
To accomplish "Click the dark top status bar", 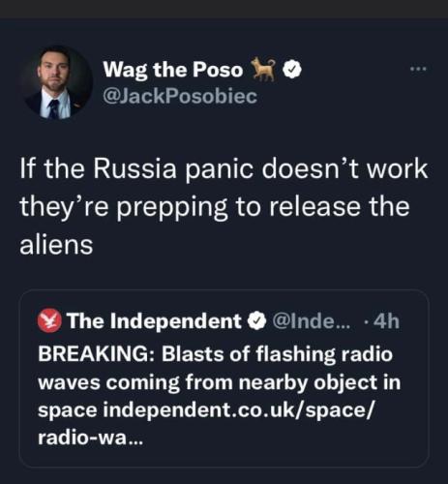I will 224,9.
